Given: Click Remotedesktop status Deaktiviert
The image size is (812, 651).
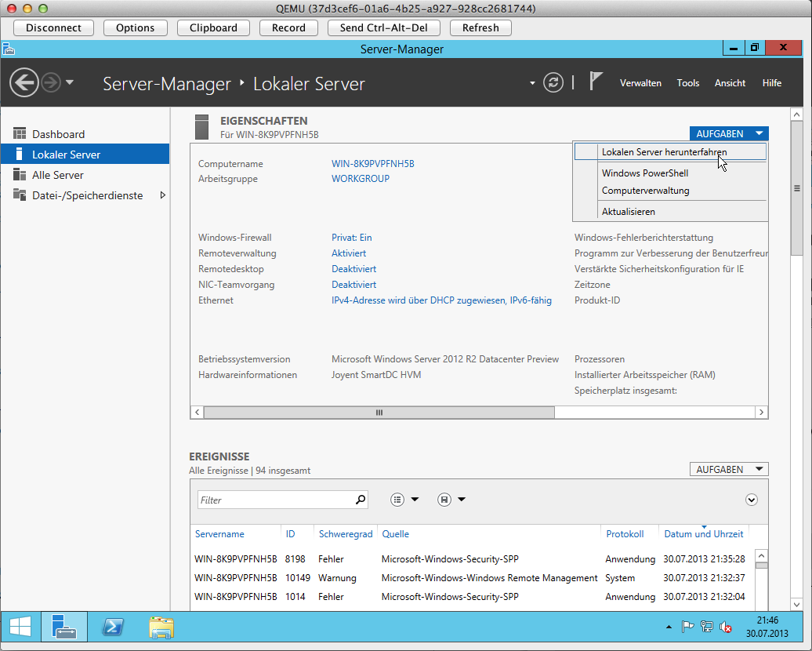Looking at the screenshot, I should pos(353,269).
